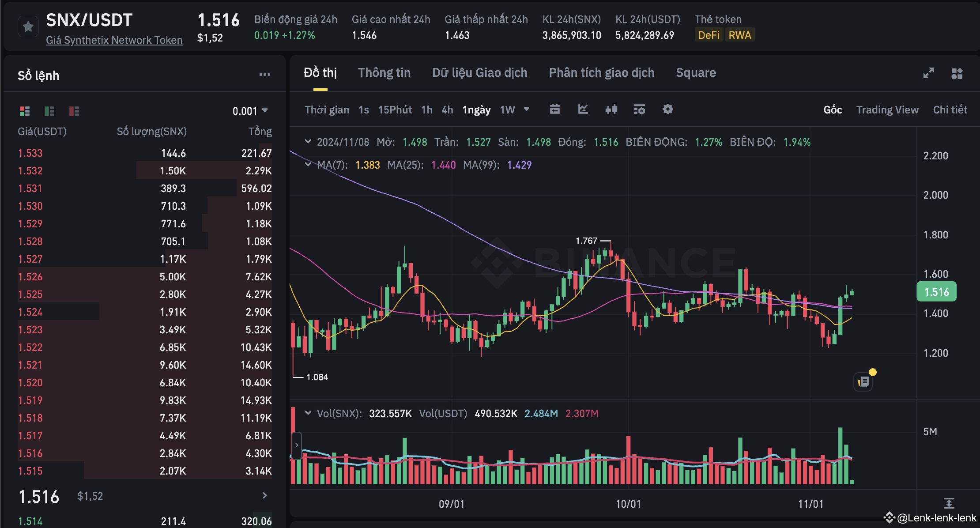Toggle the favorite star for SNX/USDT
This screenshot has height=528, width=980.
click(28, 26)
